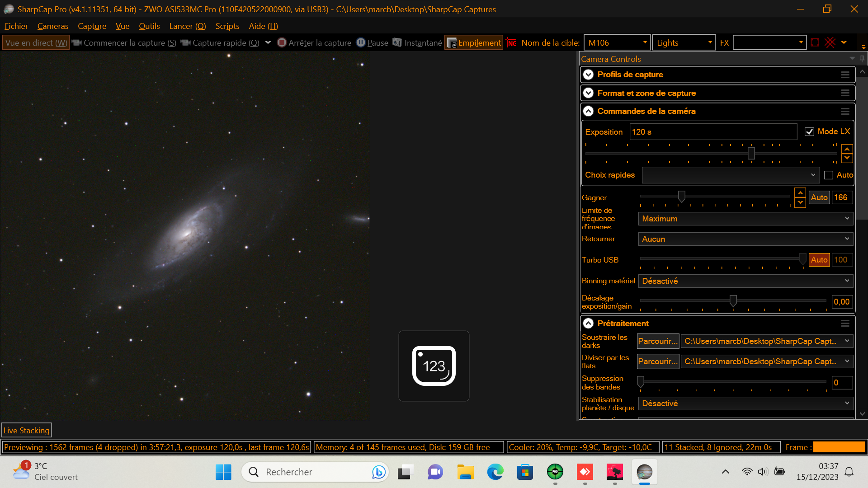This screenshot has height=488, width=868.
Task: Toggle Auto gain button
Action: click(x=819, y=197)
